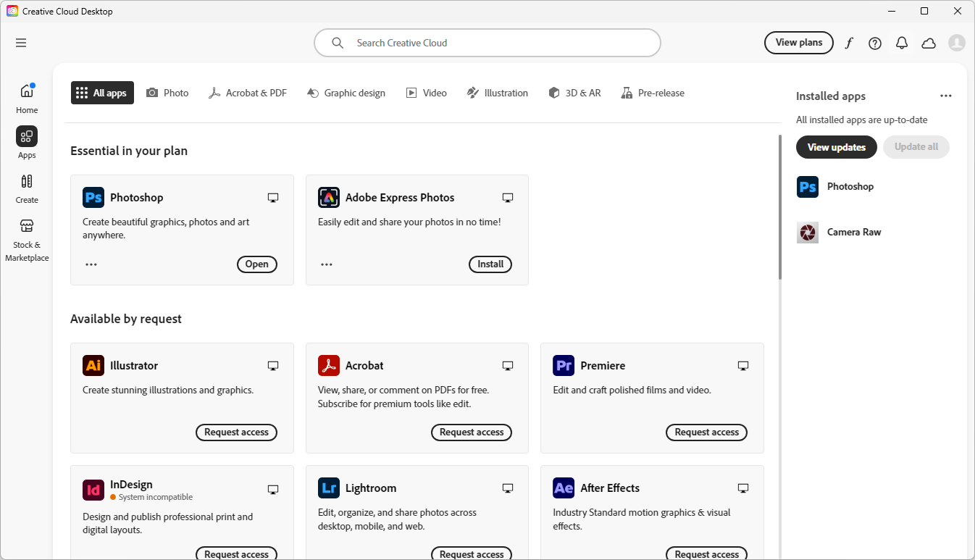Check cloud sync status icon
The width and height of the screenshot is (975, 560).
[x=929, y=43]
